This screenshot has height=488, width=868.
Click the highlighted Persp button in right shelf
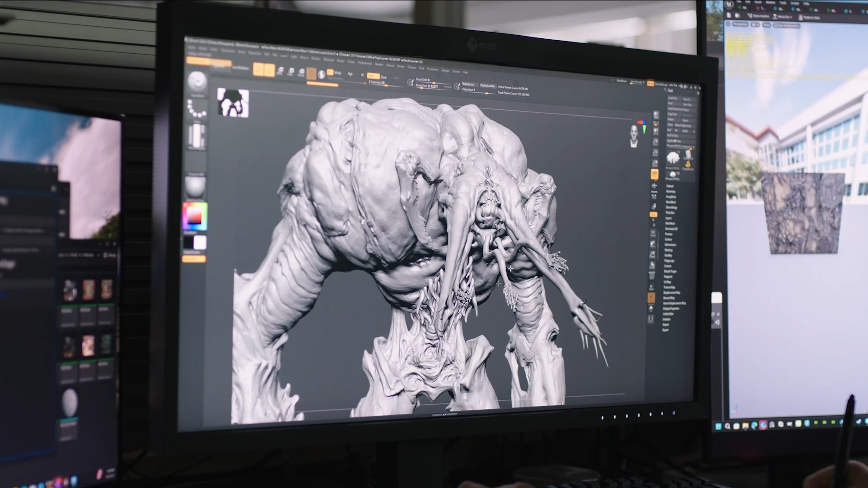tap(655, 174)
